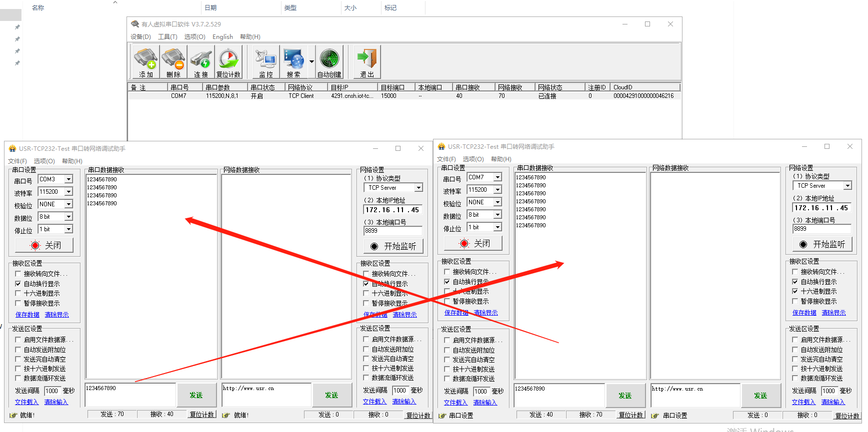Click the 自动创建 (Auto create) radar icon
Viewport: 868px width, 432px height.
coord(329,62)
